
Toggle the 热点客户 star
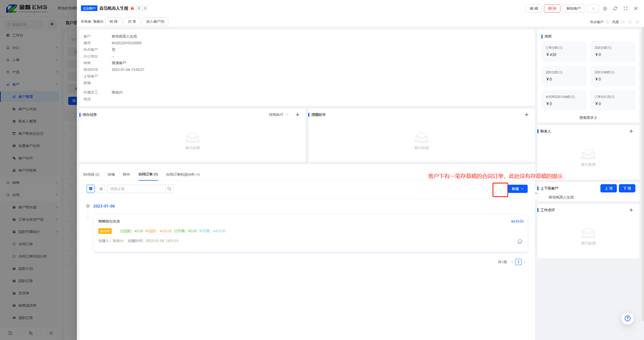tap(607, 22)
